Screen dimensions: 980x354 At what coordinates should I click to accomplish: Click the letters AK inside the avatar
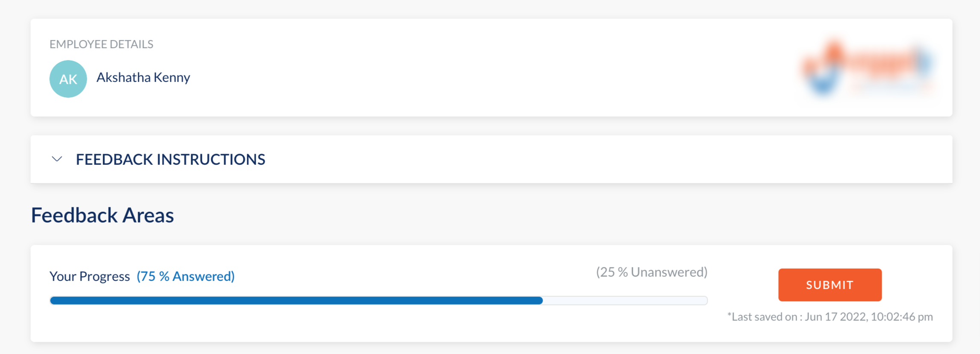click(68, 79)
